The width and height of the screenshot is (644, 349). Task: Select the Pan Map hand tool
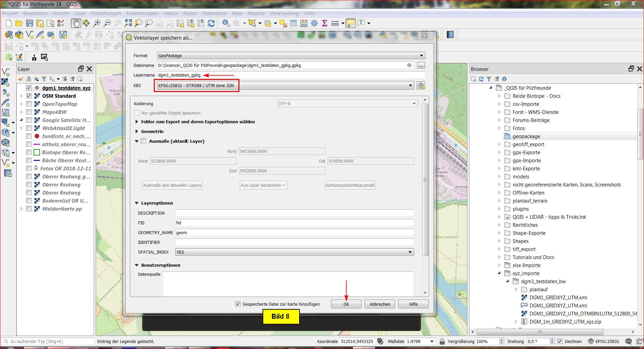[x=76, y=23]
